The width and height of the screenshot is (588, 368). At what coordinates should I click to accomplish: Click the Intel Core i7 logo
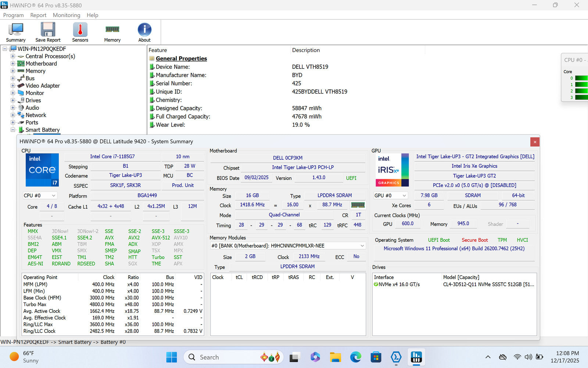tap(42, 170)
